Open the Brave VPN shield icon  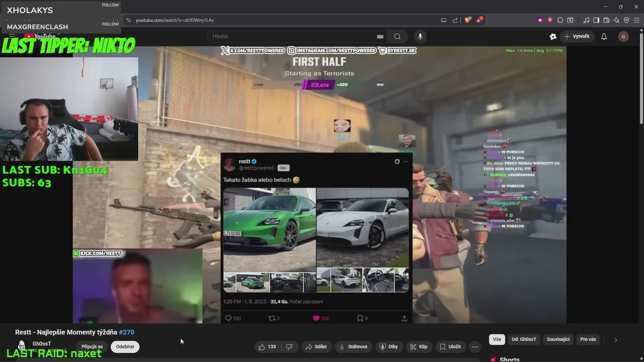pyautogui.click(x=626, y=20)
